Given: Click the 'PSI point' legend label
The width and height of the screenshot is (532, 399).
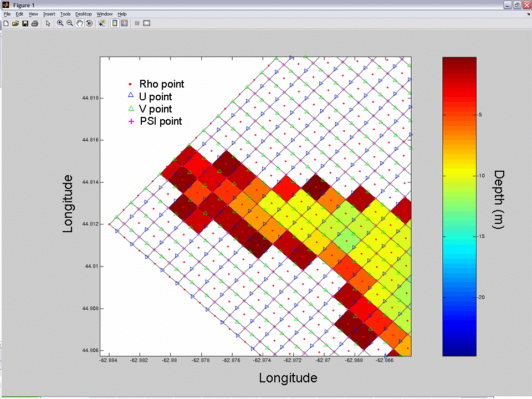Looking at the screenshot, I should [161, 121].
